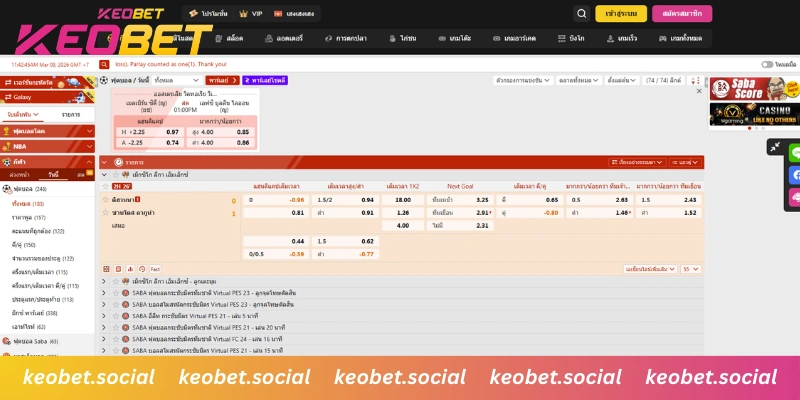
Task: Open the Facebook icon on right sidebar
Action: (796, 175)
